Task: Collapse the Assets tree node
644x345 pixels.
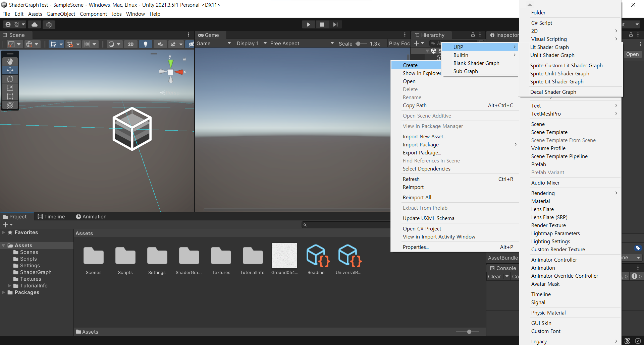Action: [3, 246]
